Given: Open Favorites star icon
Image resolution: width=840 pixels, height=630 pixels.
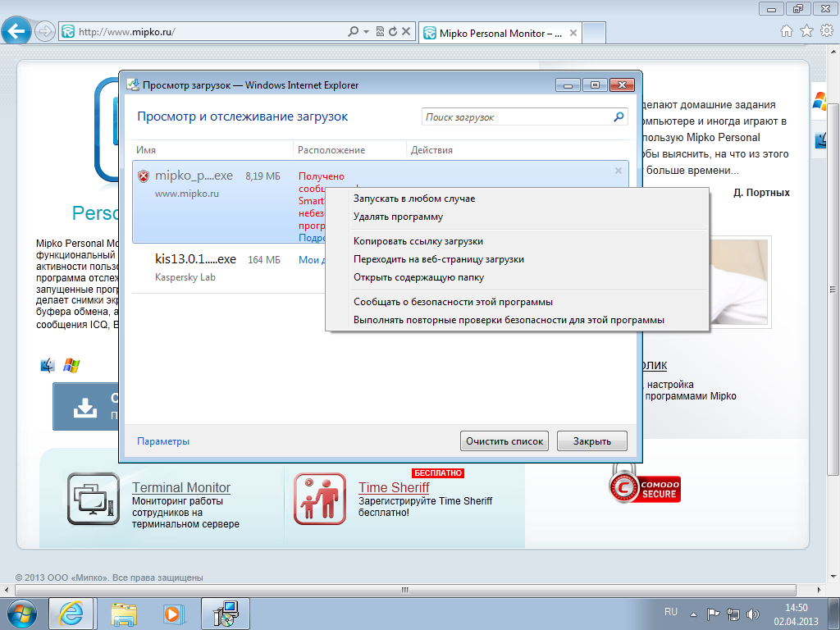Looking at the screenshot, I should 806,31.
